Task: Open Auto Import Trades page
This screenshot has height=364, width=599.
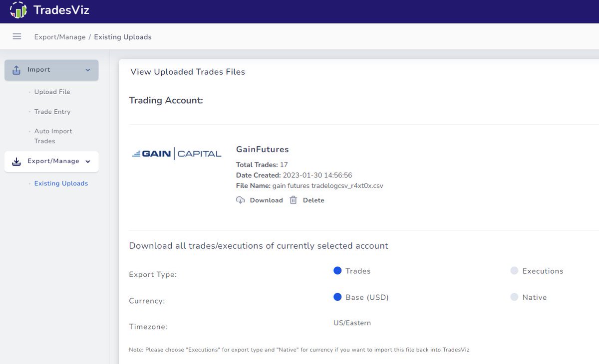Action: tap(53, 136)
